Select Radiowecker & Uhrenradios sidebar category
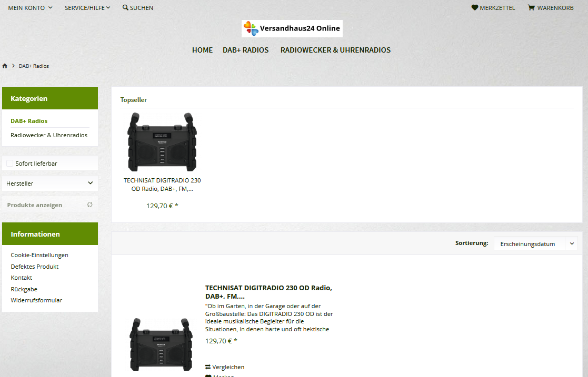 click(x=49, y=135)
